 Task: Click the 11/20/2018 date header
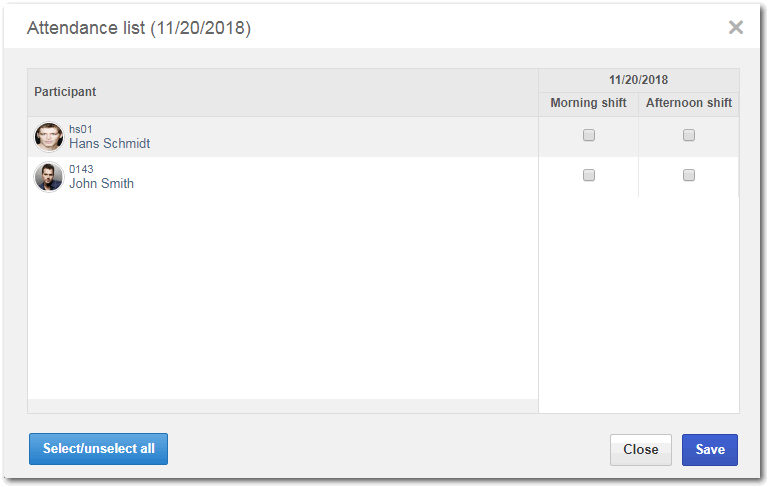point(639,80)
